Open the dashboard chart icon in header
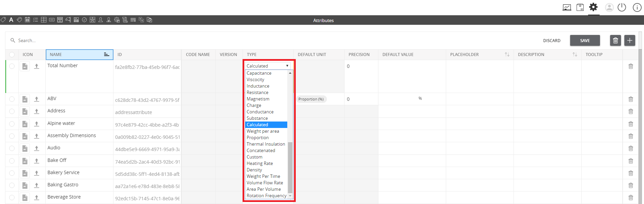Screen dimensions: 644x204 pos(567,7)
